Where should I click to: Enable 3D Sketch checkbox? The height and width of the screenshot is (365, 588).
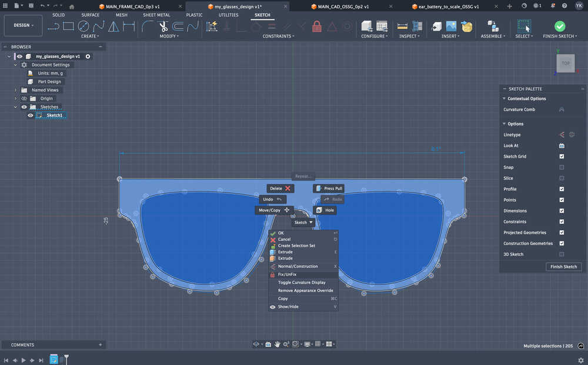coord(562,254)
